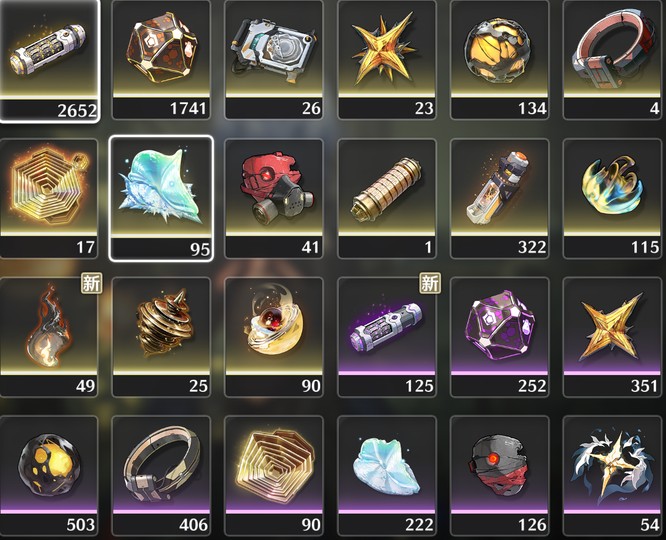Select the copper bracelet ring item with count 4
Image resolution: width=666 pixels, height=540 pixels.
(612, 59)
